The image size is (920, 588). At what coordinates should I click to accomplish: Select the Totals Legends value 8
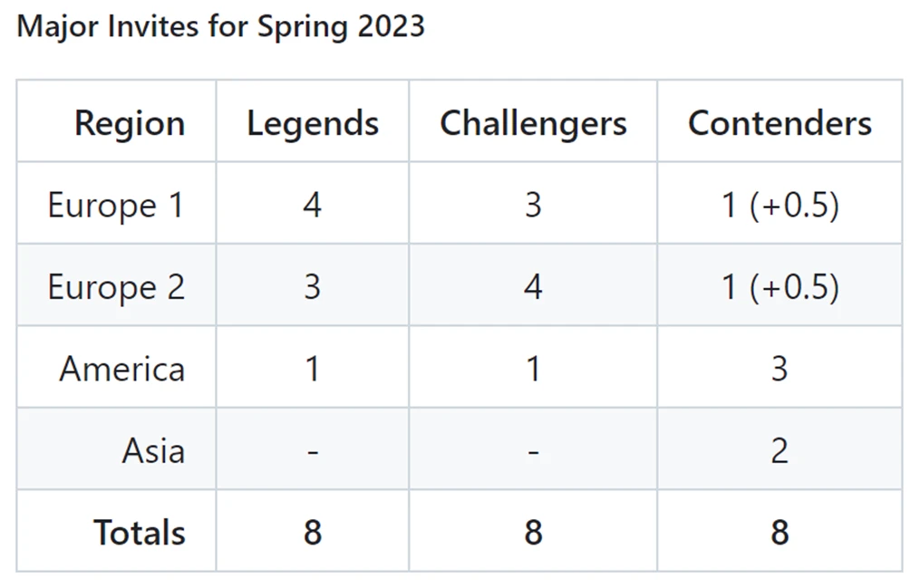[x=312, y=533]
